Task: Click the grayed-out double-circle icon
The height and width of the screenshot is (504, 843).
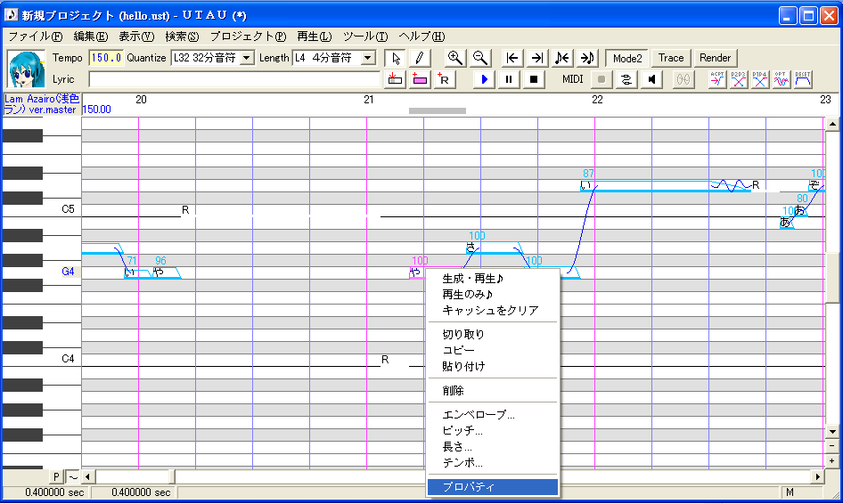Action: point(683,79)
